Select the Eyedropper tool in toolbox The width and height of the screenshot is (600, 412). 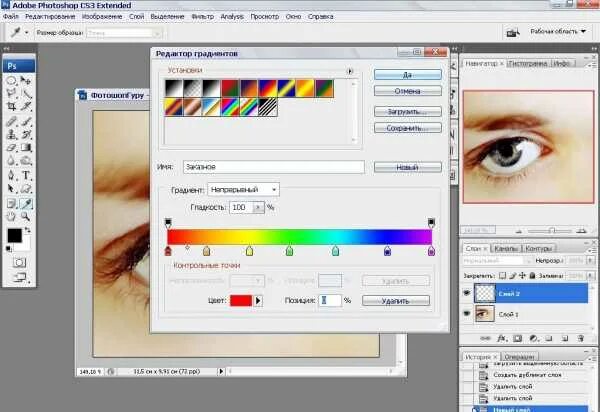tap(26, 204)
